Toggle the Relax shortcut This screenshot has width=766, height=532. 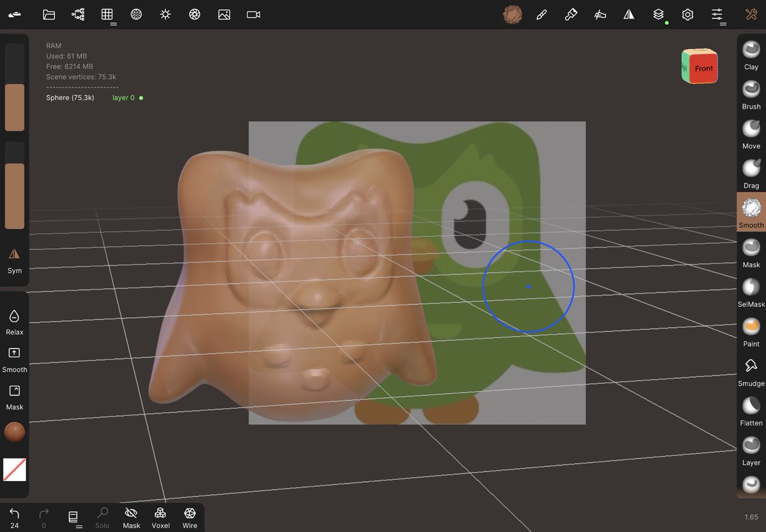14,322
